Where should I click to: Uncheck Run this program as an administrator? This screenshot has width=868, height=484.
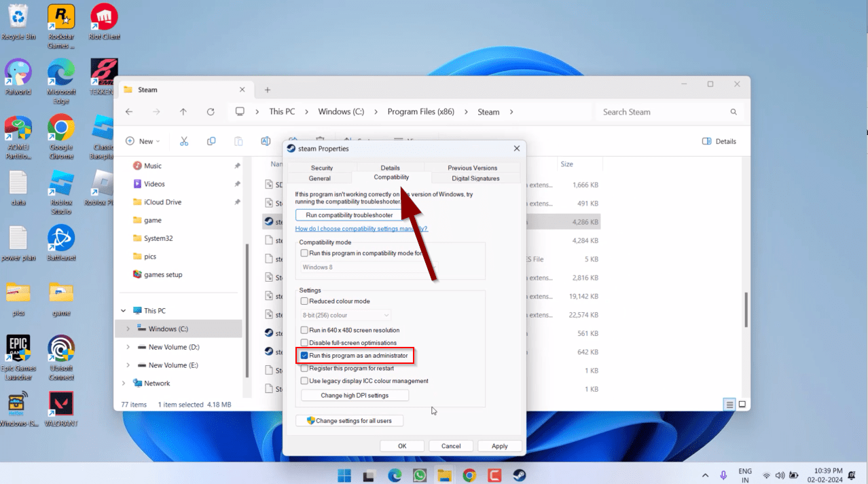pos(304,356)
